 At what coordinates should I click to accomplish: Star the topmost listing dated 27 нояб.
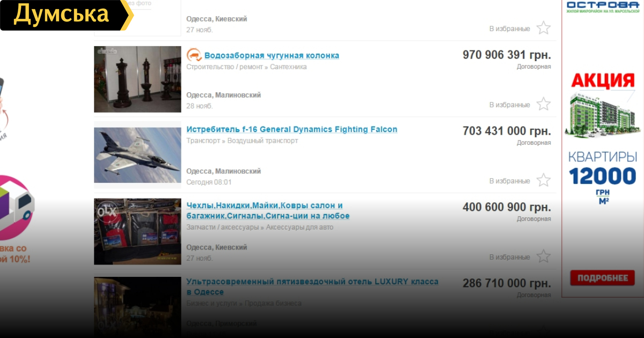point(544,28)
